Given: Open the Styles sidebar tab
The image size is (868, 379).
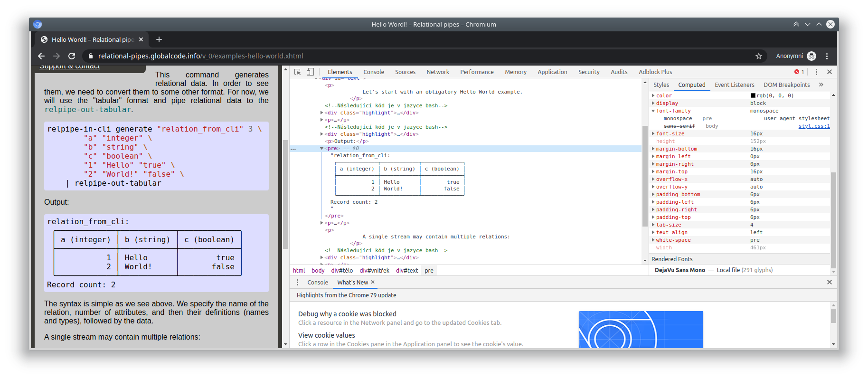Looking at the screenshot, I should (x=661, y=85).
